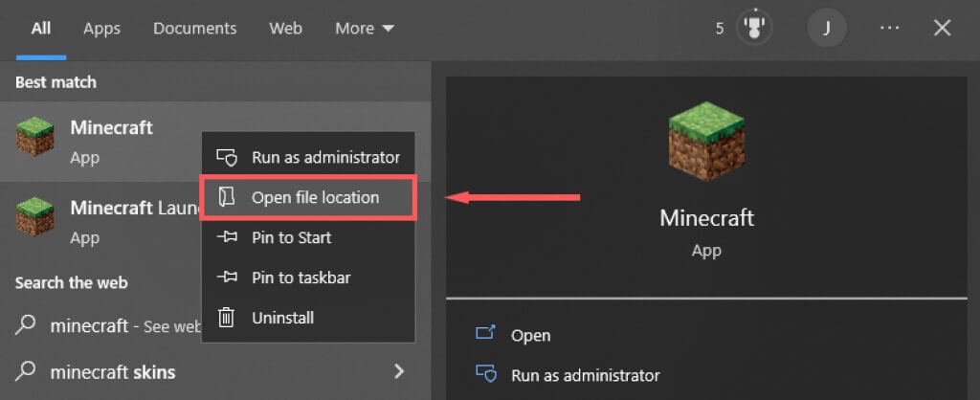Close the search panel with X
980x400 pixels.
pos(942,28)
